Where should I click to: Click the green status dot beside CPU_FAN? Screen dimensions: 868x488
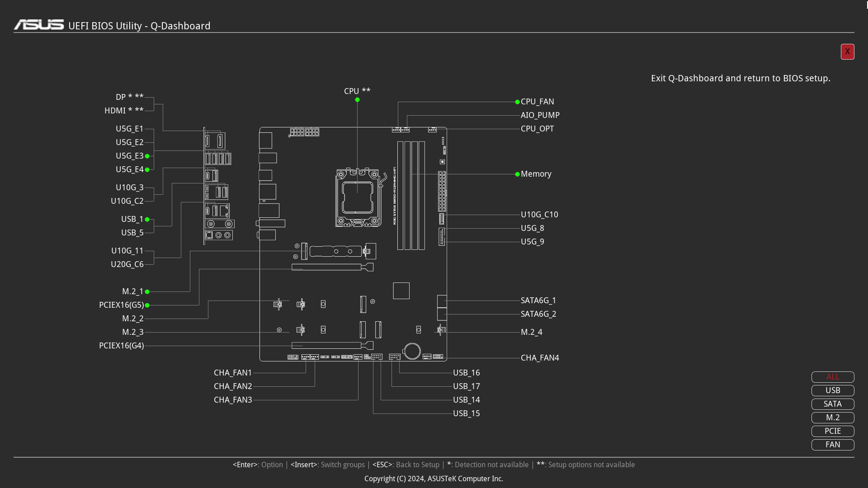[x=517, y=102]
